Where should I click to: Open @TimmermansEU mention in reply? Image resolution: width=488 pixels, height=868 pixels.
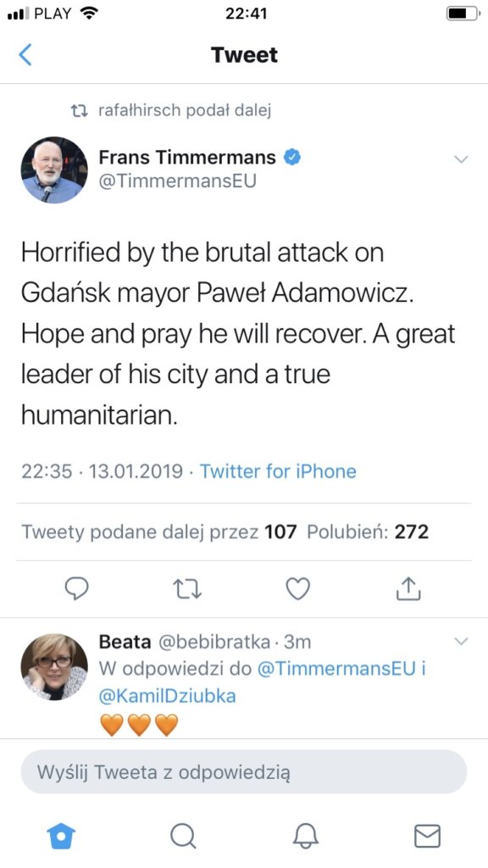tap(336, 669)
